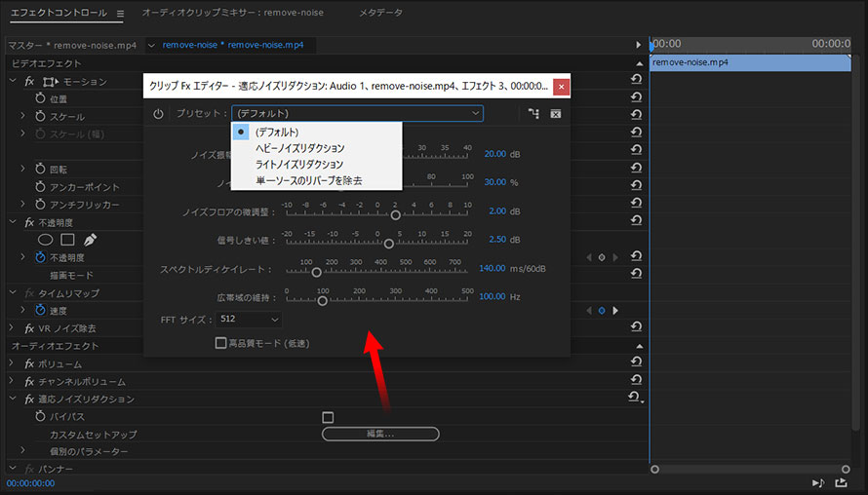
Task: Toggle the バイパス checkbox
Action: click(x=328, y=417)
